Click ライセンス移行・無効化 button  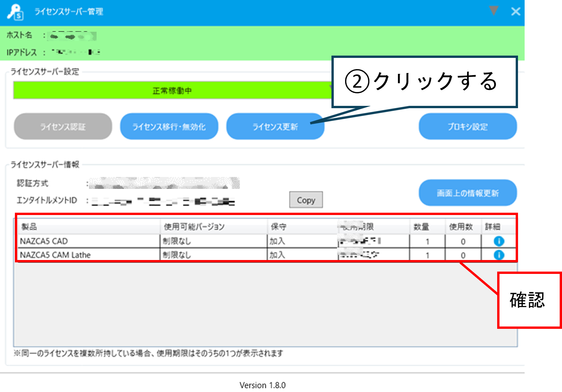pos(169,126)
